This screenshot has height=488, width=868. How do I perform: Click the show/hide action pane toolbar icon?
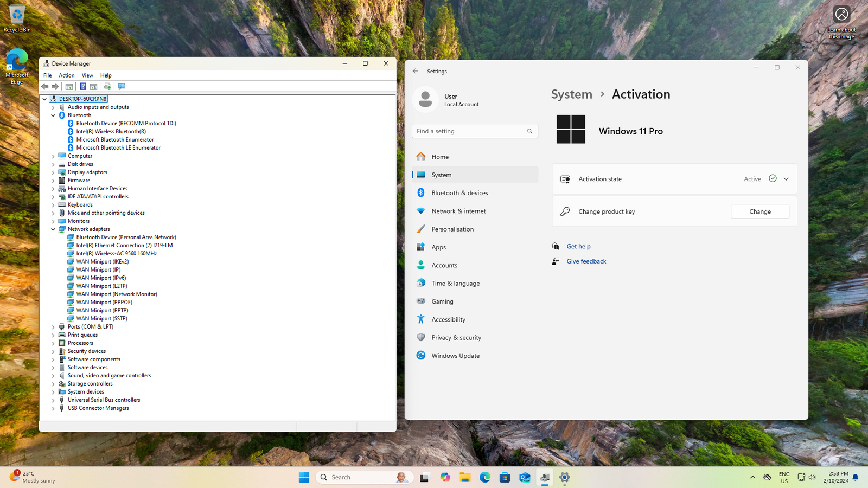(93, 87)
